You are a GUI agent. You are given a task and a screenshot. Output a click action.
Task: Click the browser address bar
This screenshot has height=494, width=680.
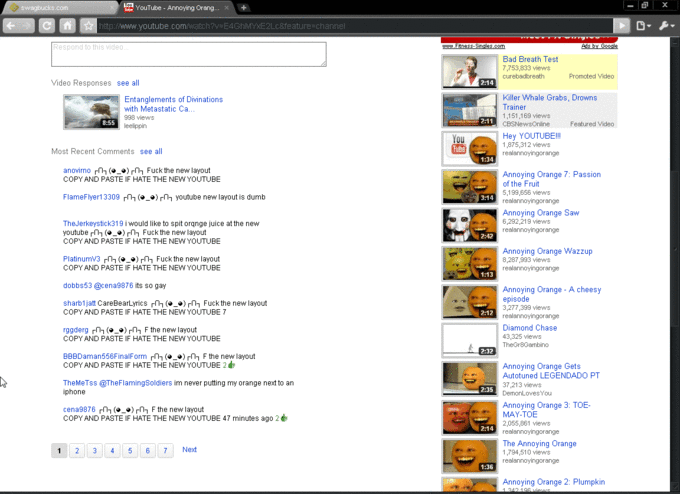tap(354, 26)
